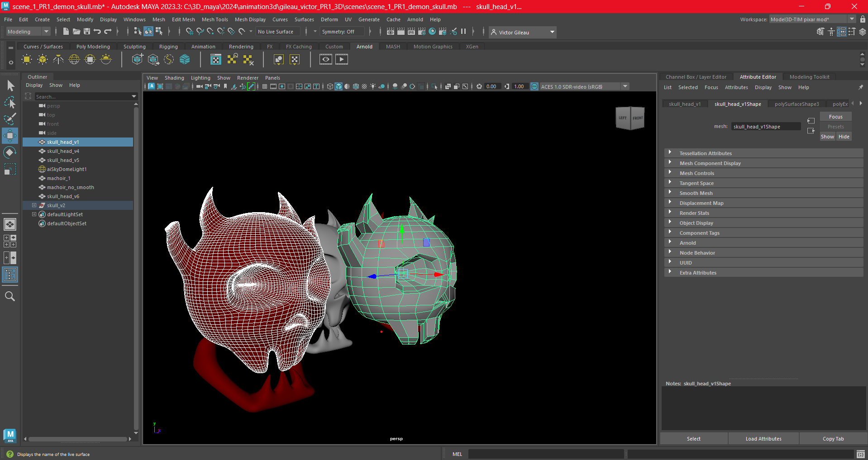Expand the skull_v2 node in Outliner

coord(34,205)
